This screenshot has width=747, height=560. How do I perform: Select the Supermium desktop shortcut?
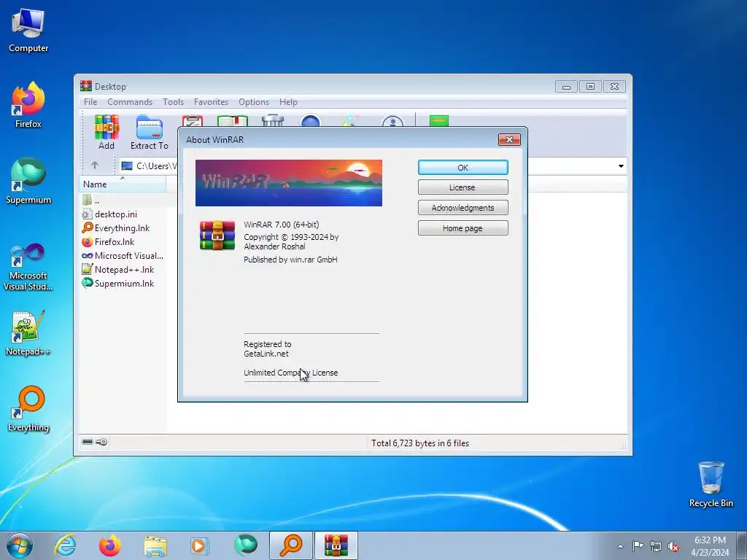tap(28, 181)
